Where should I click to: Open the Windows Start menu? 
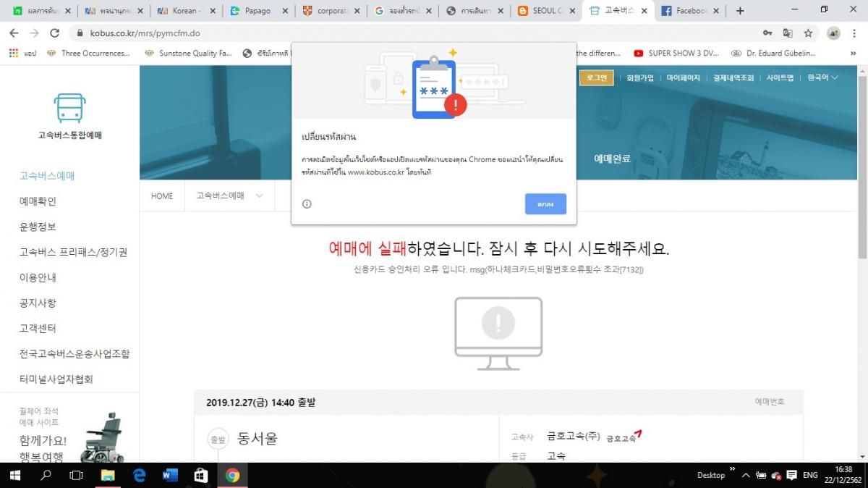pyautogui.click(x=16, y=475)
